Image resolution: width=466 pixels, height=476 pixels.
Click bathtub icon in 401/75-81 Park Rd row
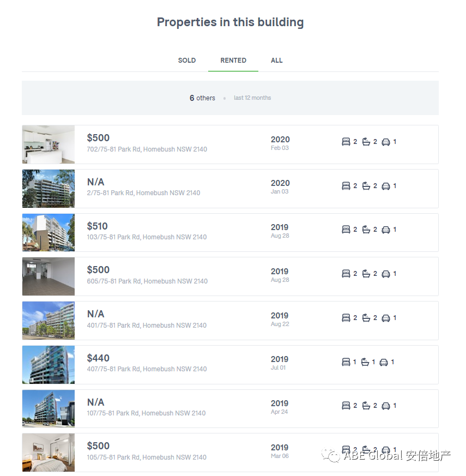coord(366,318)
